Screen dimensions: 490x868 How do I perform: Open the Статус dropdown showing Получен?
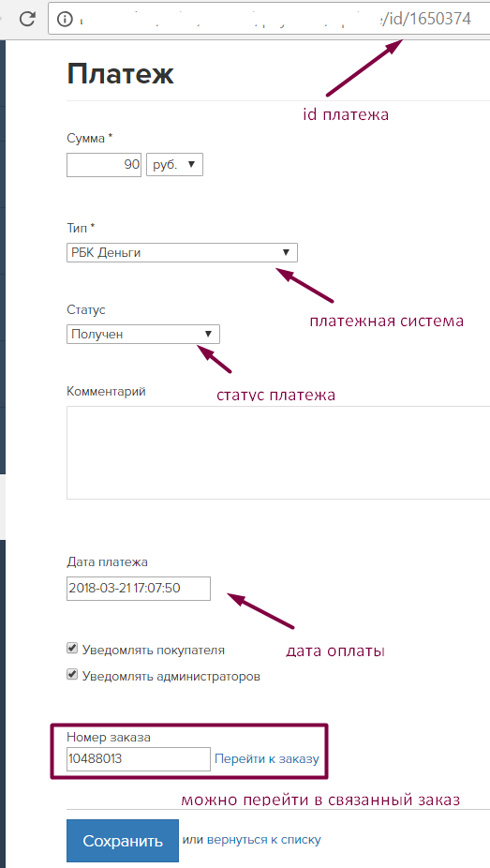coord(142,335)
